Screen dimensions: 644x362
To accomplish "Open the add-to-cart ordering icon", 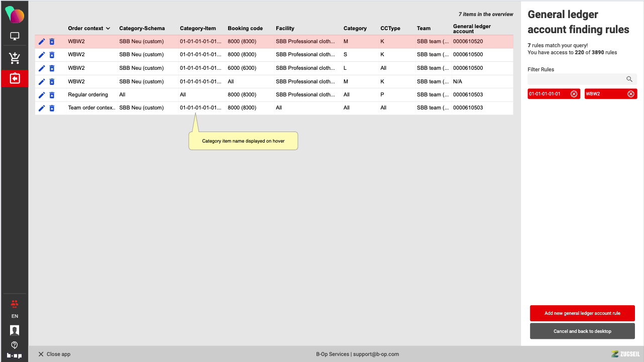I will [15, 58].
